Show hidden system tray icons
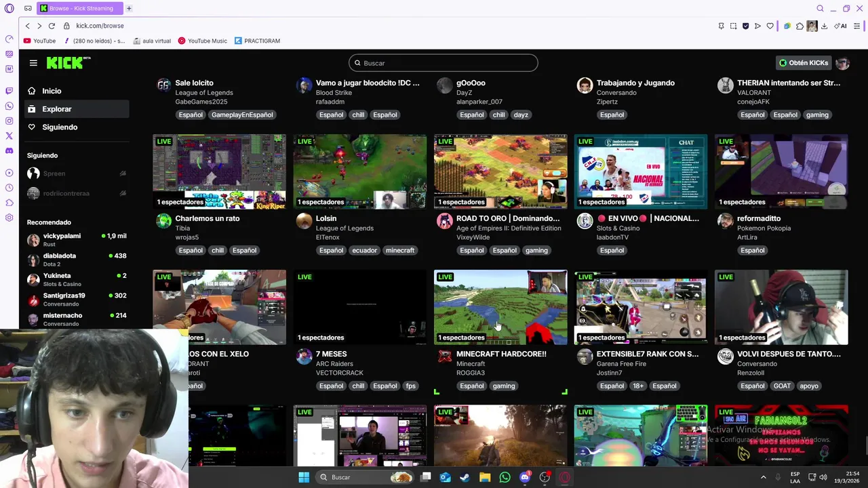The width and height of the screenshot is (868, 488). click(x=763, y=477)
